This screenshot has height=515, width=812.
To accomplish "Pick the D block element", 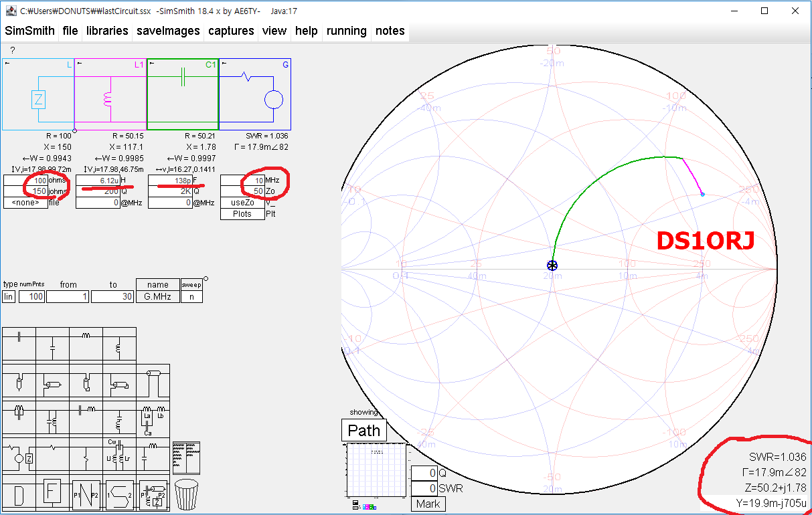I will tap(19, 493).
